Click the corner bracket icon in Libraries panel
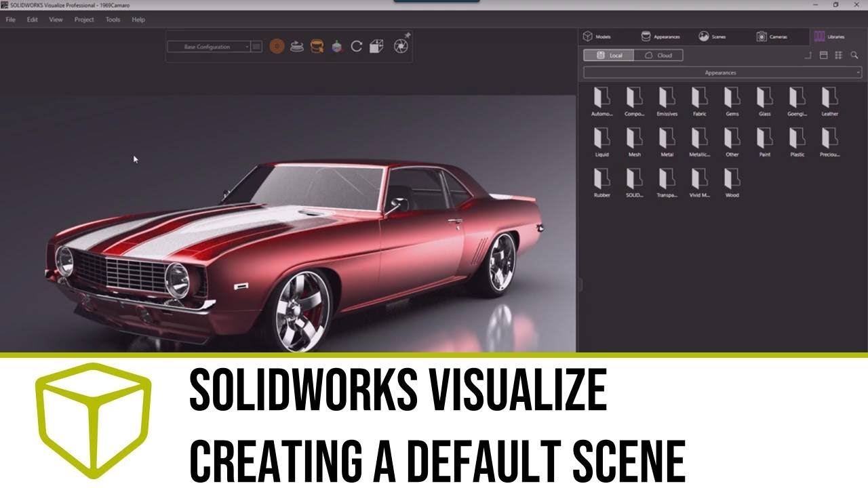The width and height of the screenshot is (868, 488). pos(808,56)
